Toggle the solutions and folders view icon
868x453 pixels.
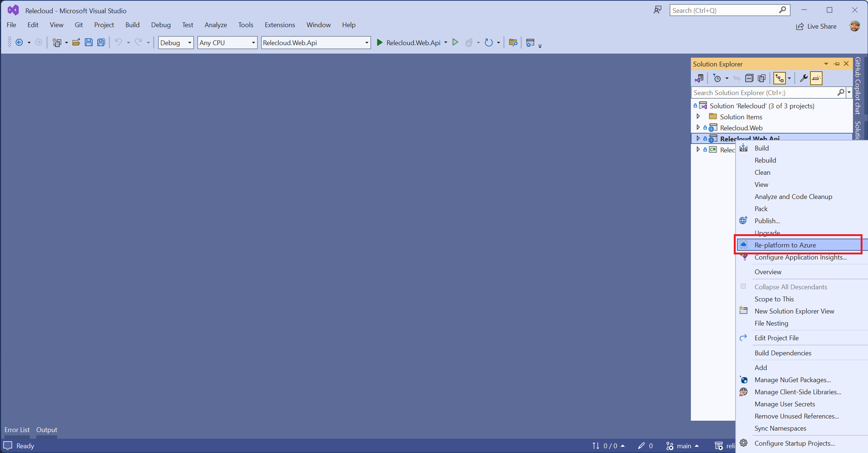(780, 78)
